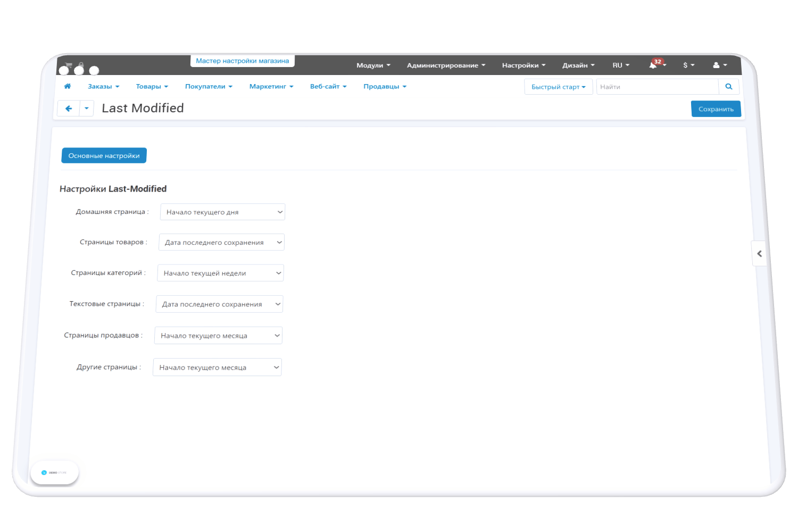Click the Сохранить button
Viewport: 798px width, 532px height.
(716, 109)
